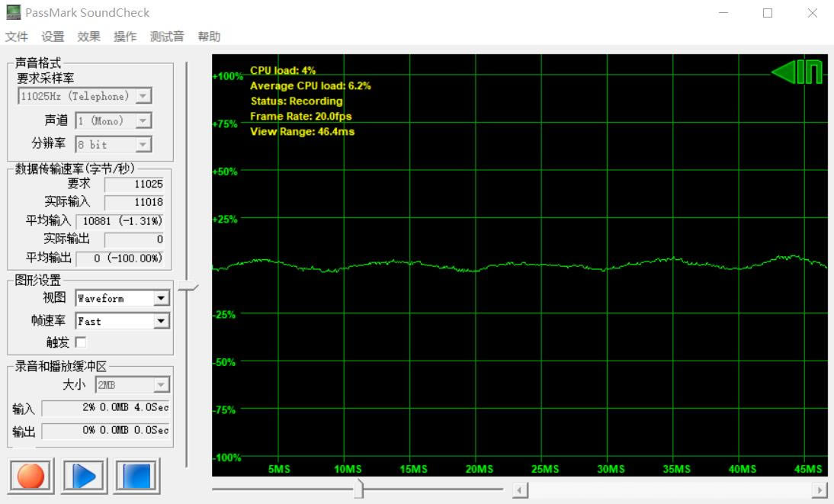This screenshot has width=834, height=504.
Task: Click the 平均输出 field showing -100.00%
Action: tap(120, 258)
